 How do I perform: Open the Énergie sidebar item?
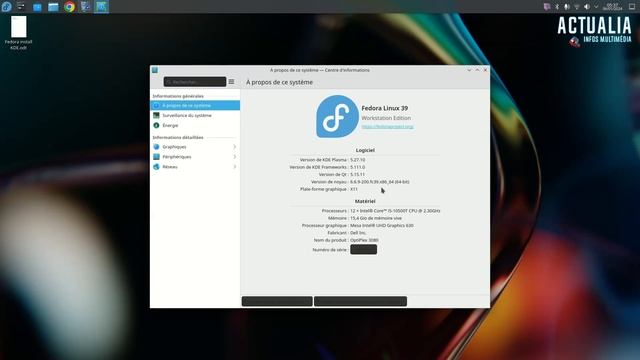click(195, 125)
